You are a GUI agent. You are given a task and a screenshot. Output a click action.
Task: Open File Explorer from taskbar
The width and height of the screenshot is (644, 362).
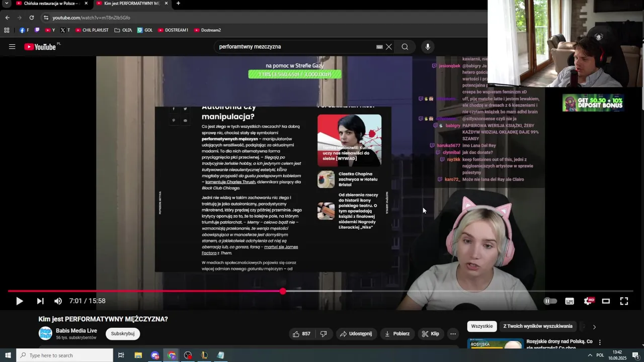click(138, 355)
